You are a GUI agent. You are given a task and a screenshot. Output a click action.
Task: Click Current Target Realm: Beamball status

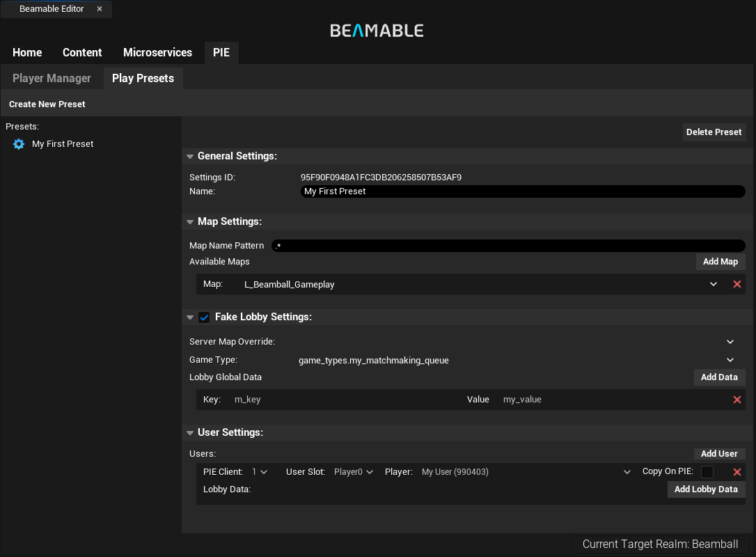pos(660,544)
